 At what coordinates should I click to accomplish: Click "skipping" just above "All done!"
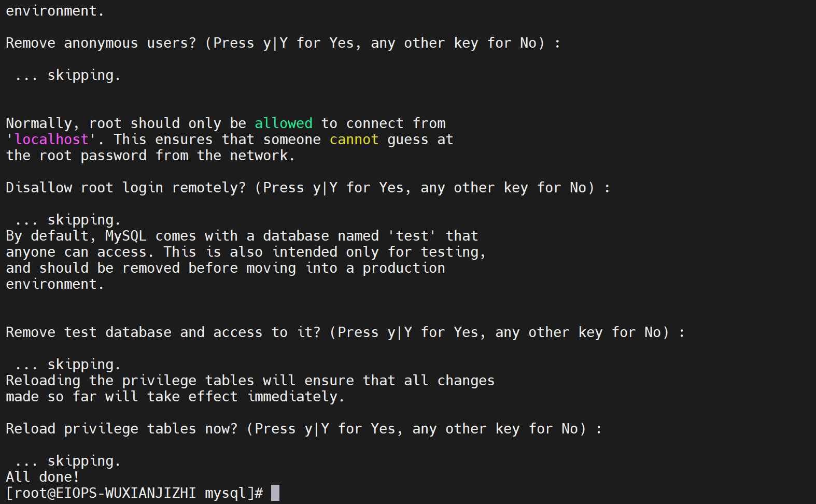(x=80, y=461)
